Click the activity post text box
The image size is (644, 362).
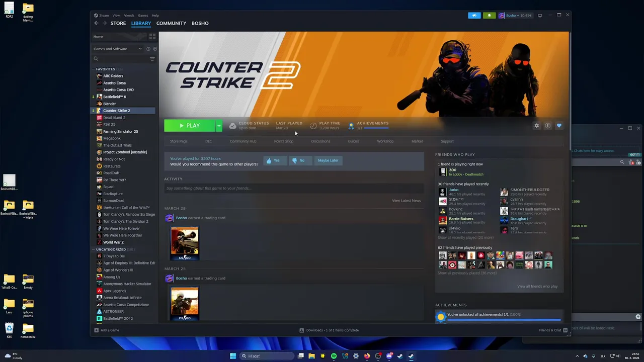click(293, 188)
